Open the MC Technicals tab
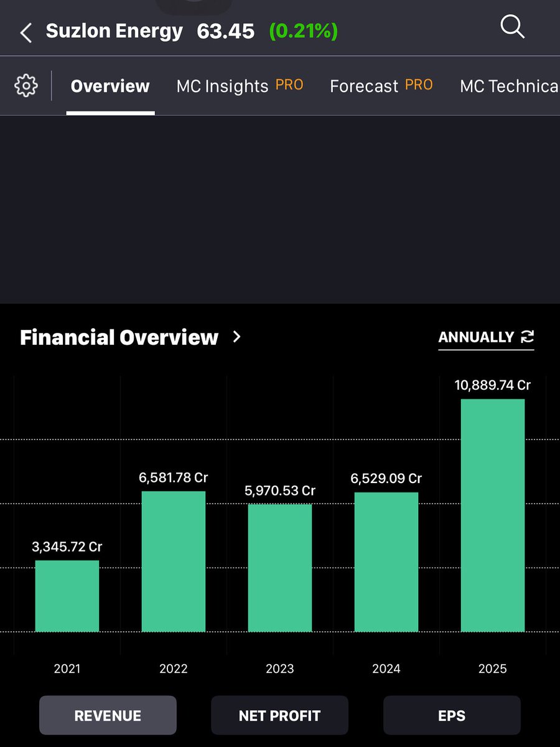The image size is (560, 747). click(510, 86)
